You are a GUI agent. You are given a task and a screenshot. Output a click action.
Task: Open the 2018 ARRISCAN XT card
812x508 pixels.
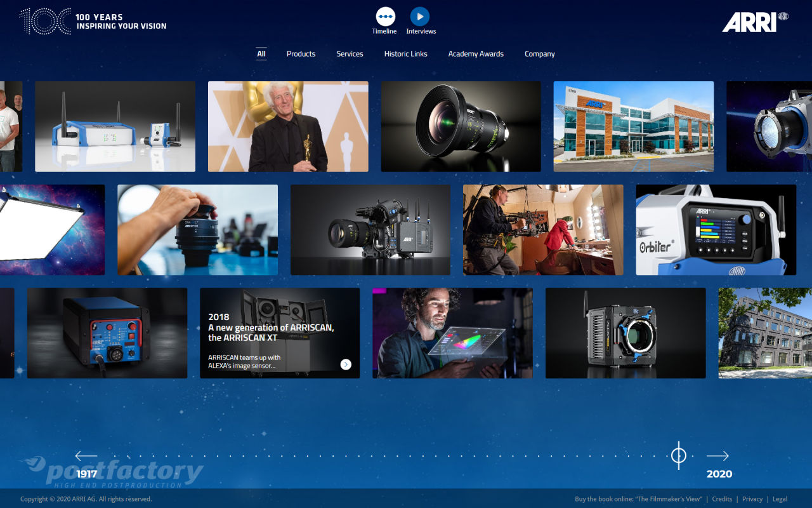tap(280, 333)
